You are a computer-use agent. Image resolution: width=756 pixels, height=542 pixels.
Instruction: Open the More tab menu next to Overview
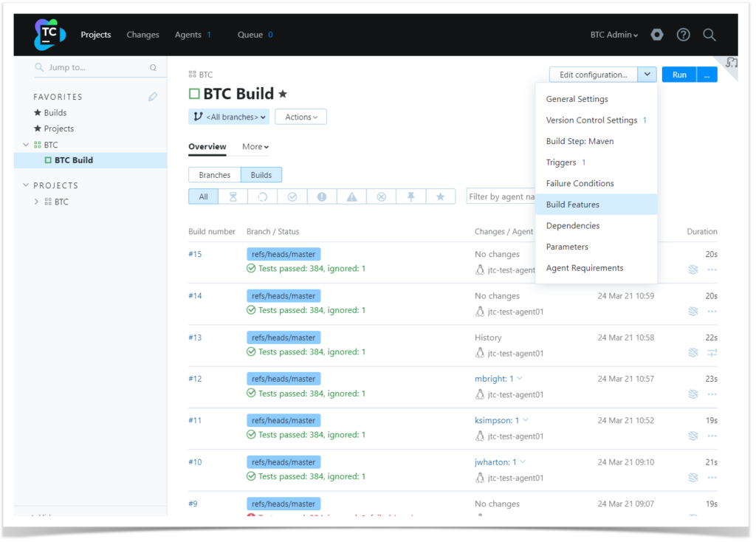[254, 146]
